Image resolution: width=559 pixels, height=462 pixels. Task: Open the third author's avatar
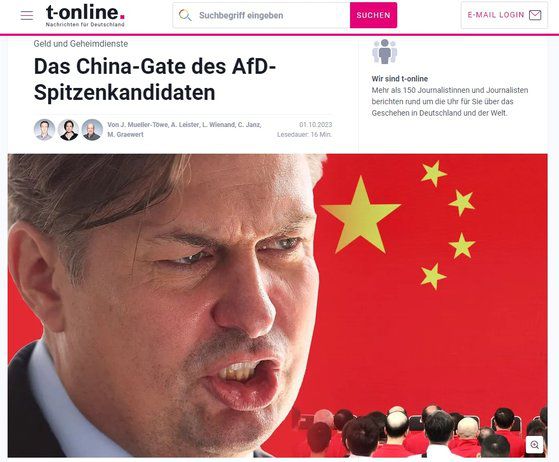92,129
